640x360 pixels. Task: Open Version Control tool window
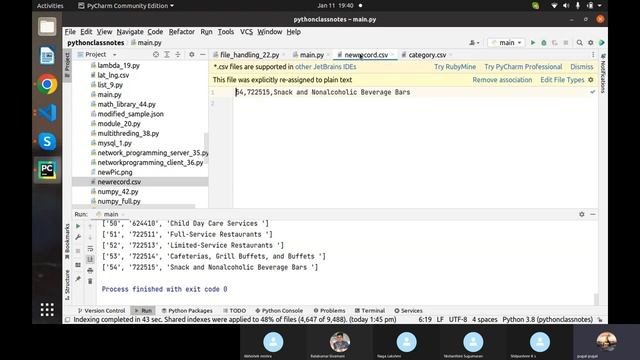(x=102, y=311)
